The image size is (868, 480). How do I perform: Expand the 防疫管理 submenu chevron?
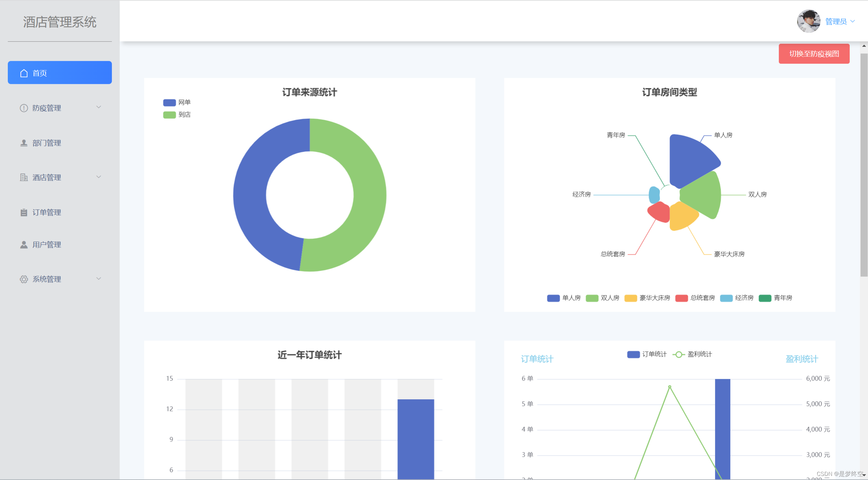pyautogui.click(x=99, y=107)
